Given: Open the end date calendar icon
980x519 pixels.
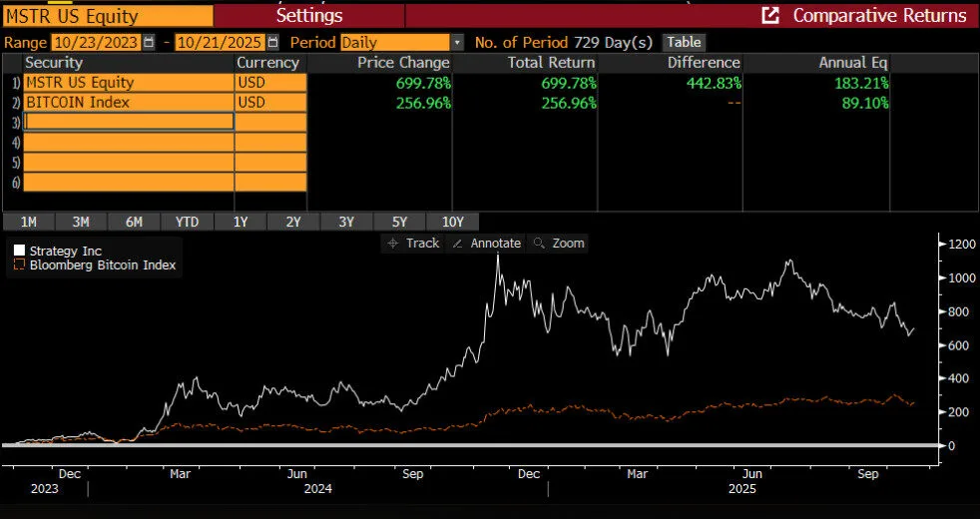Looking at the screenshot, I should (273, 43).
